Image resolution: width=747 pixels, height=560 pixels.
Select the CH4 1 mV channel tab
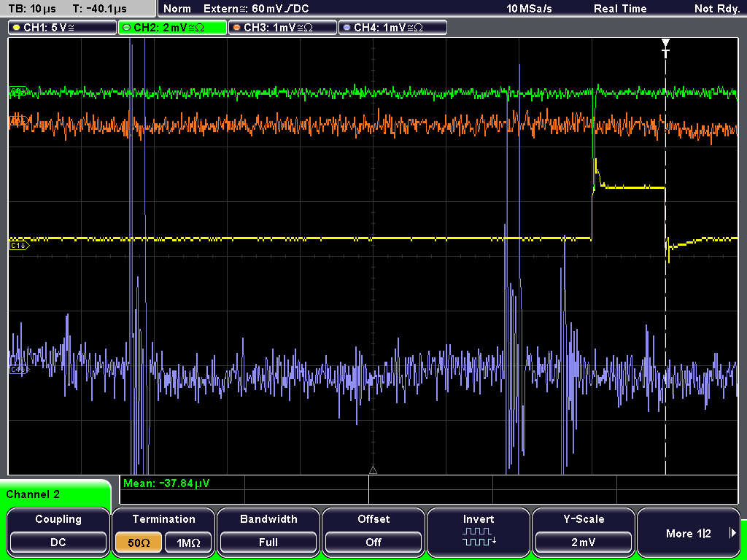point(392,28)
